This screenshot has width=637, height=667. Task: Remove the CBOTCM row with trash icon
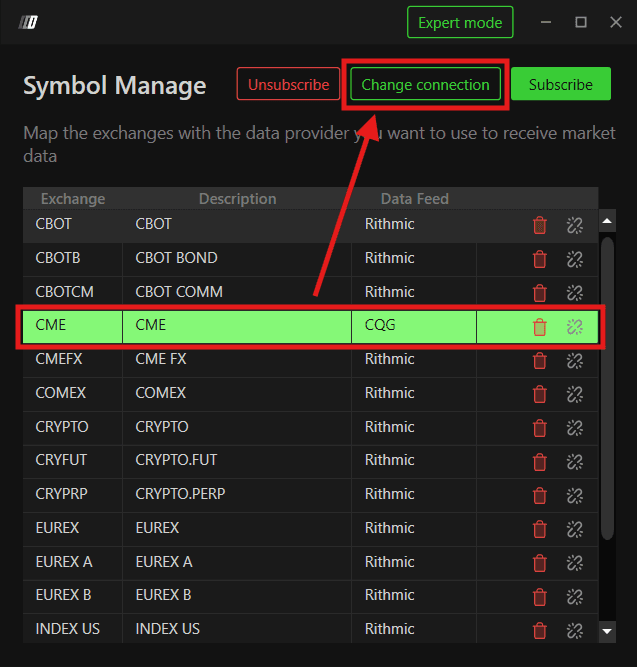coord(540,293)
